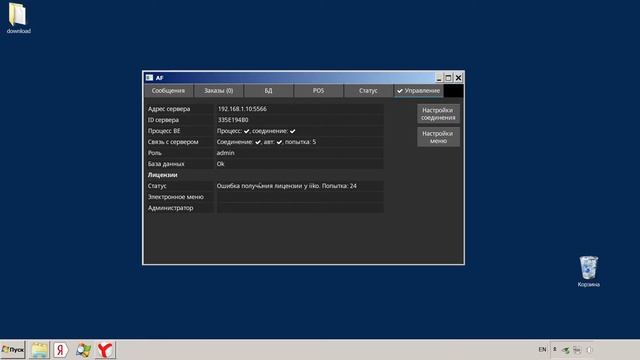Click server address 192.168.1.10:5566
Viewport: 640px width, 360px height.
(x=242, y=109)
